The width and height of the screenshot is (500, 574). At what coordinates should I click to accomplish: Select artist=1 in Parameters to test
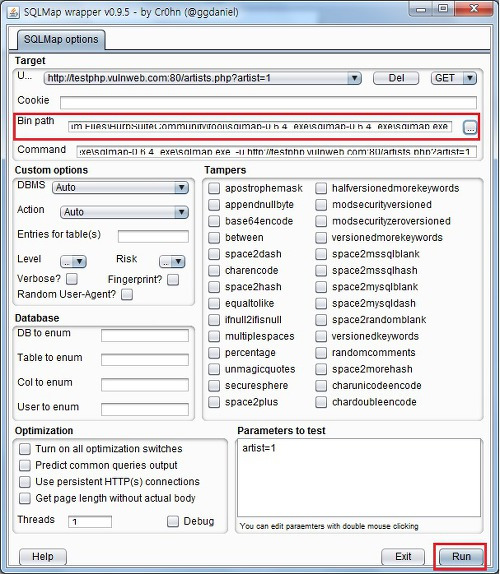pos(259,448)
